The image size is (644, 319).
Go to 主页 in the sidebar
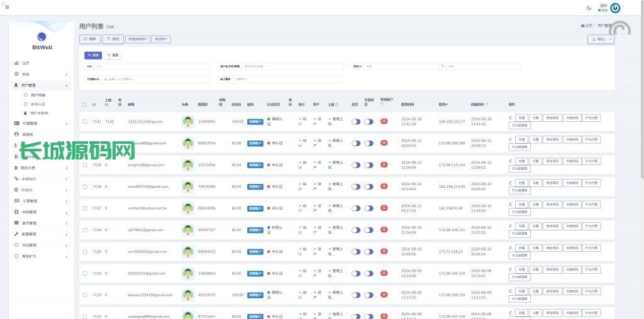[x=26, y=63]
